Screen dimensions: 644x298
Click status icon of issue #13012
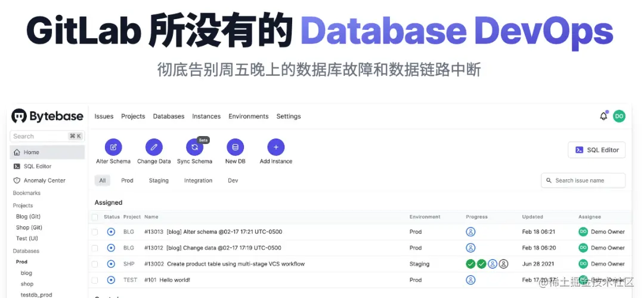(111, 248)
